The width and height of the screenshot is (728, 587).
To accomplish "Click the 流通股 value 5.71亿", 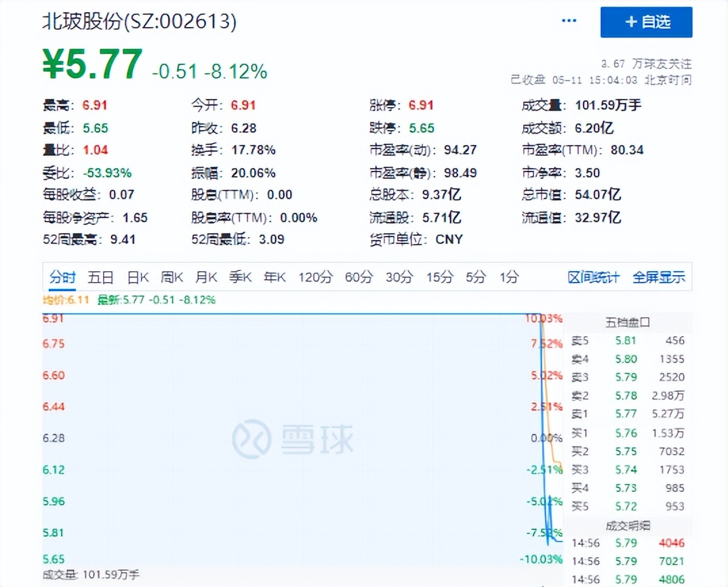I will point(441,218).
